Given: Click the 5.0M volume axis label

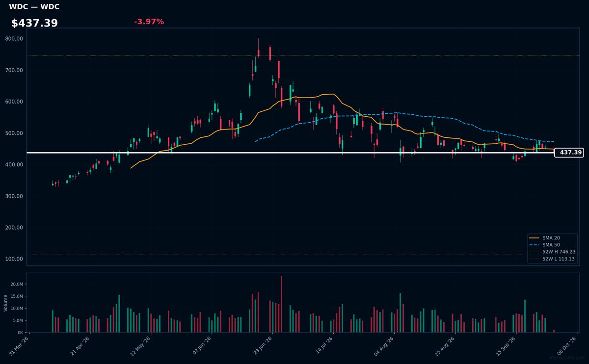Looking at the screenshot, I should tap(18, 320).
